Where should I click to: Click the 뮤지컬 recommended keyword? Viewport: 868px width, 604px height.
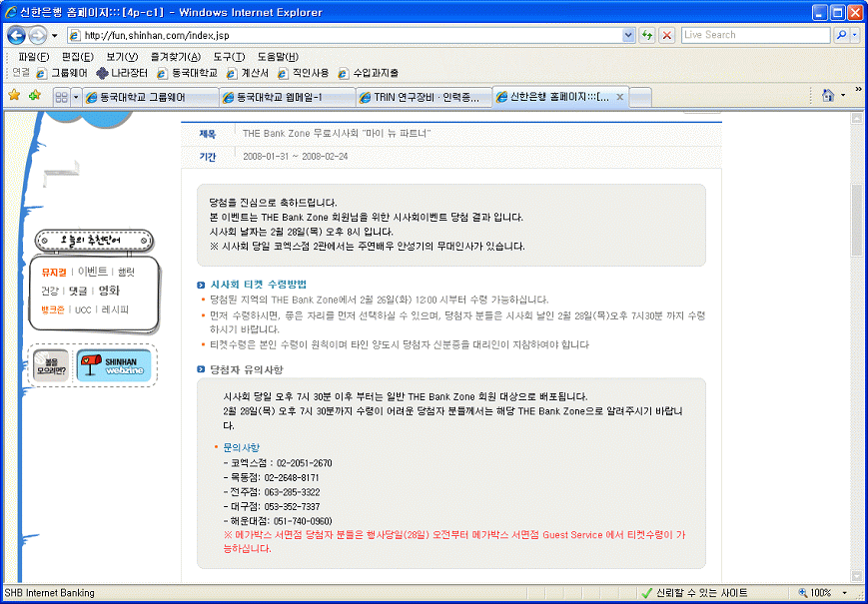coord(54,273)
